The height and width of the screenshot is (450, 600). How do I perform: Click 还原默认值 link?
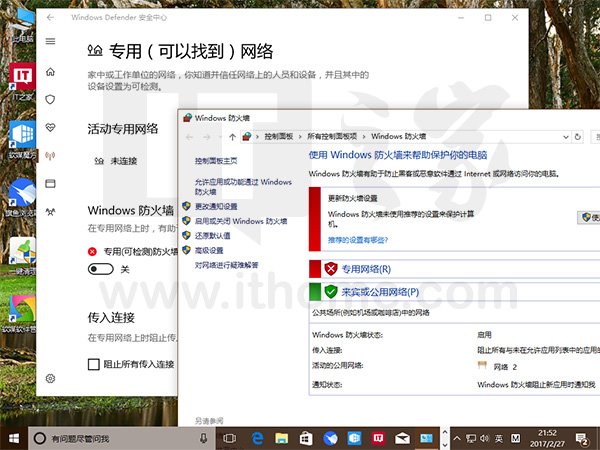(x=212, y=236)
